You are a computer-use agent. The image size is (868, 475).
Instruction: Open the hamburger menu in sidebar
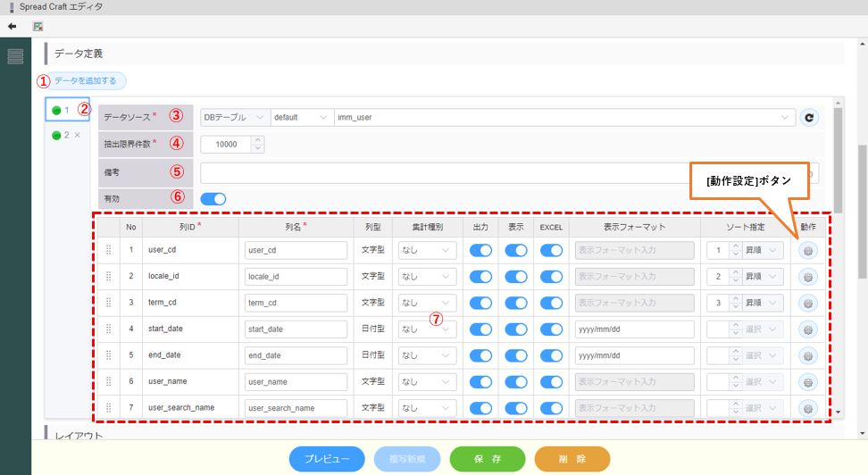[x=15, y=57]
